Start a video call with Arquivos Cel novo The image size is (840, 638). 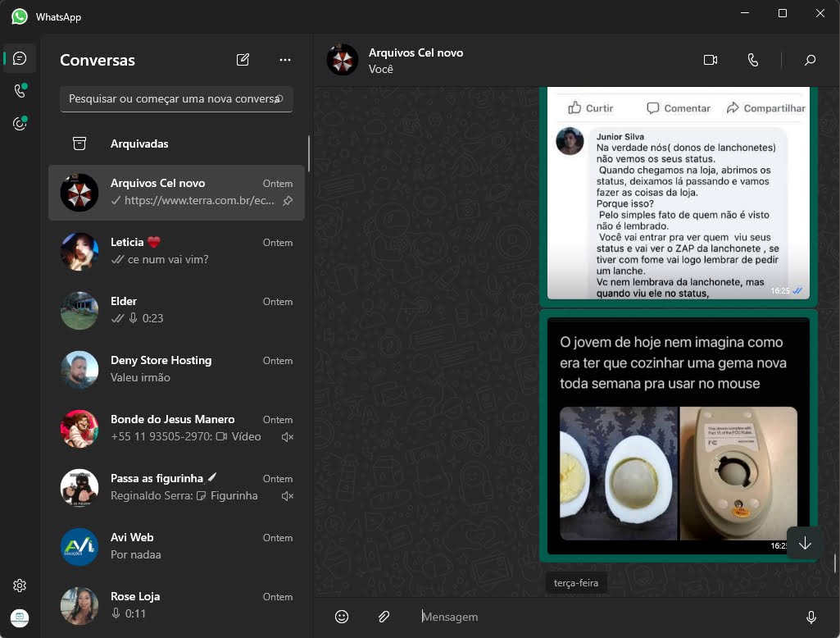point(710,59)
